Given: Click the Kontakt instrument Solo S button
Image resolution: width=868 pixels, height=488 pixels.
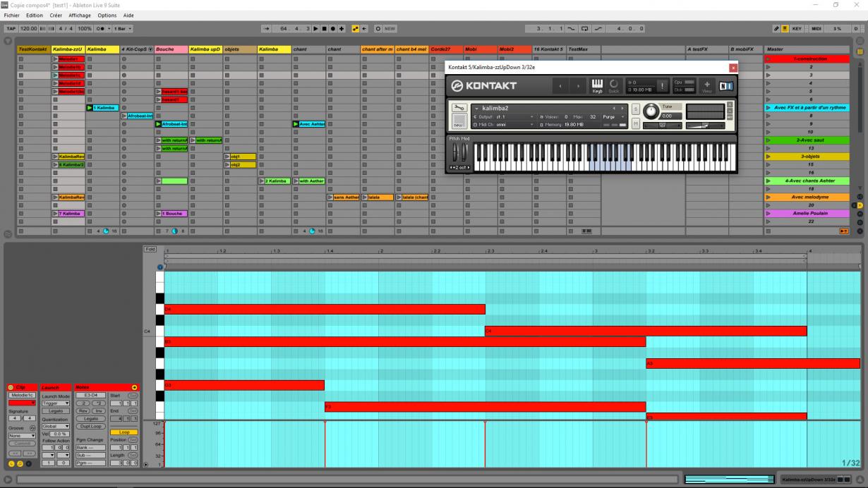Looking at the screenshot, I should (636, 109).
